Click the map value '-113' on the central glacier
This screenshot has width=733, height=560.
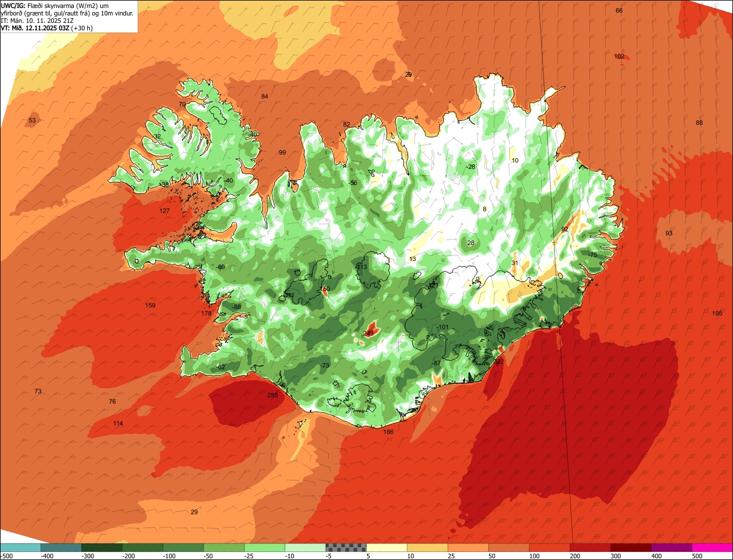pos(361,267)
